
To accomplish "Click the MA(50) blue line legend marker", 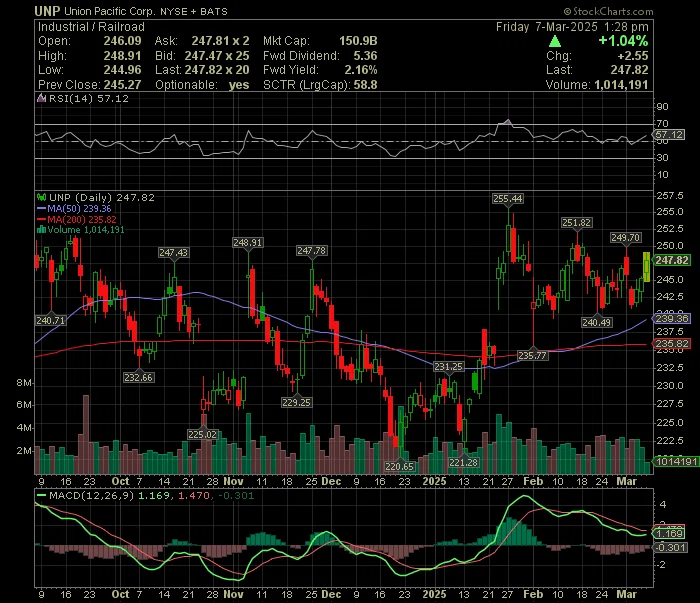I will coord(42,208).
